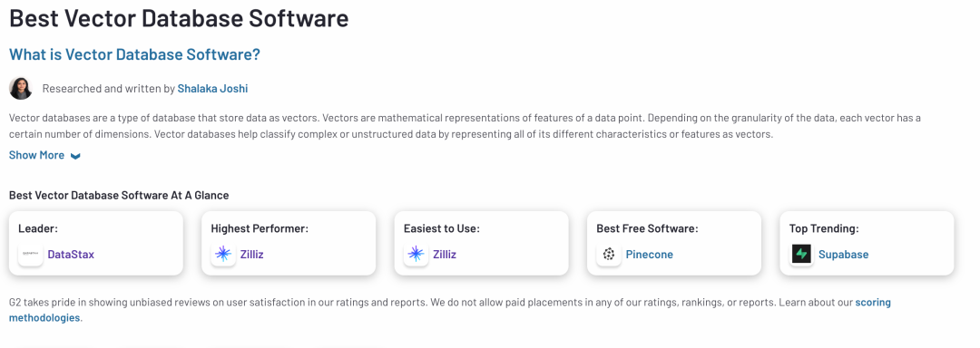Image resolution: width=980 pixels, height=348 pixels.
Task: Open the Supabase Top Trending link
Action: 843,255
